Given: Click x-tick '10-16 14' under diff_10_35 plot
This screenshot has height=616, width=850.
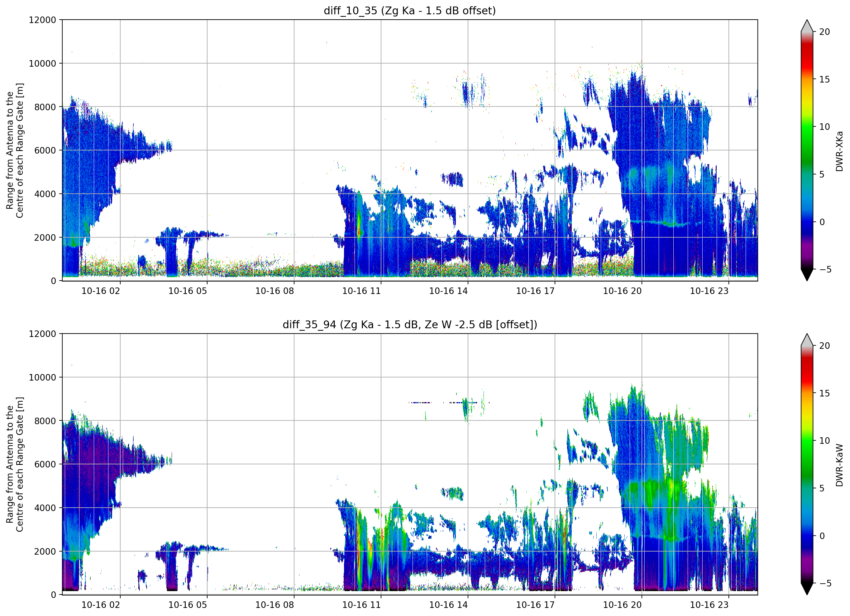Looking at the screenshot, I should click(449, 291).
